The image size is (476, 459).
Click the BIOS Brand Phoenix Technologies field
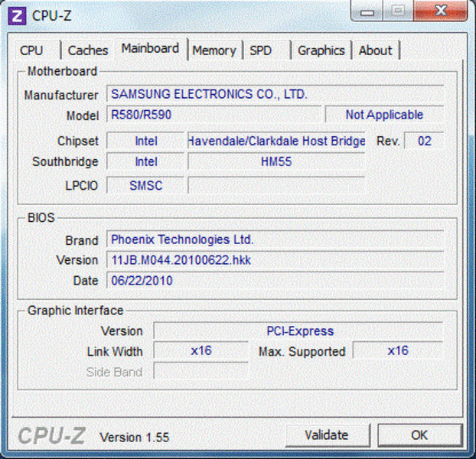point(274,239)
